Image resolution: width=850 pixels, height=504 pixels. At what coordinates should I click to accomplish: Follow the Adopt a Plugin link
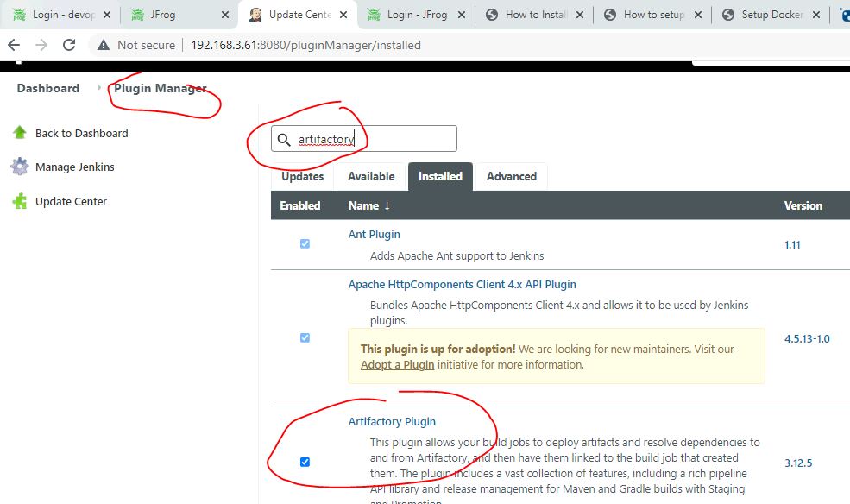[x=397, y=365]
